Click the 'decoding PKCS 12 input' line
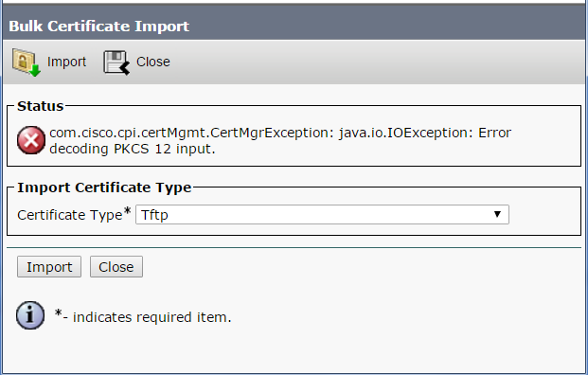 pyautogui.click(x=133, y=149)
